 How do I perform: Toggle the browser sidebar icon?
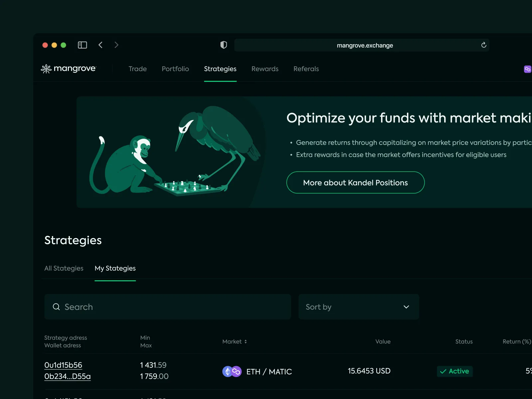click(82, 45)
